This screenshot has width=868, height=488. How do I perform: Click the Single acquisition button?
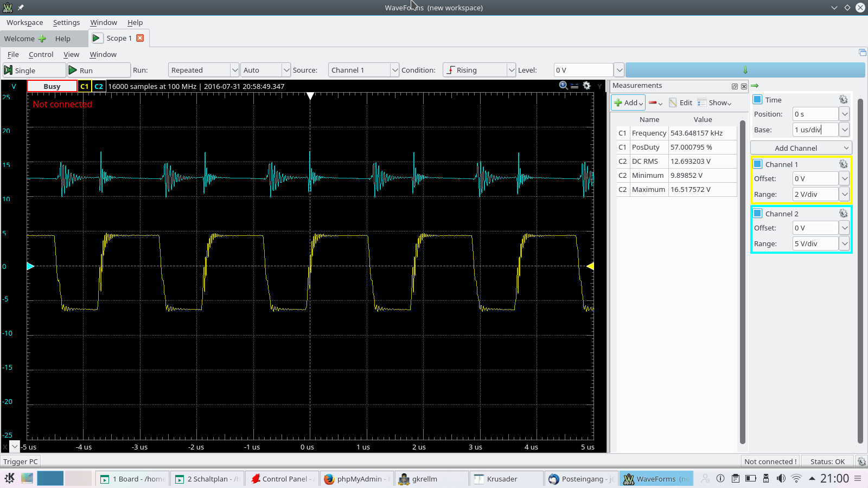click(34, 70)
